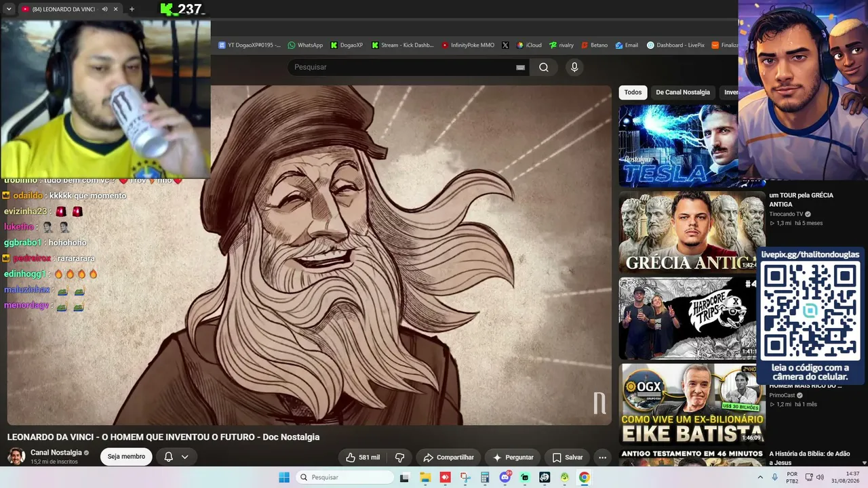Open Tinocando TV channel link
This screenshot has width=868, height=488.
pos(786,214)
